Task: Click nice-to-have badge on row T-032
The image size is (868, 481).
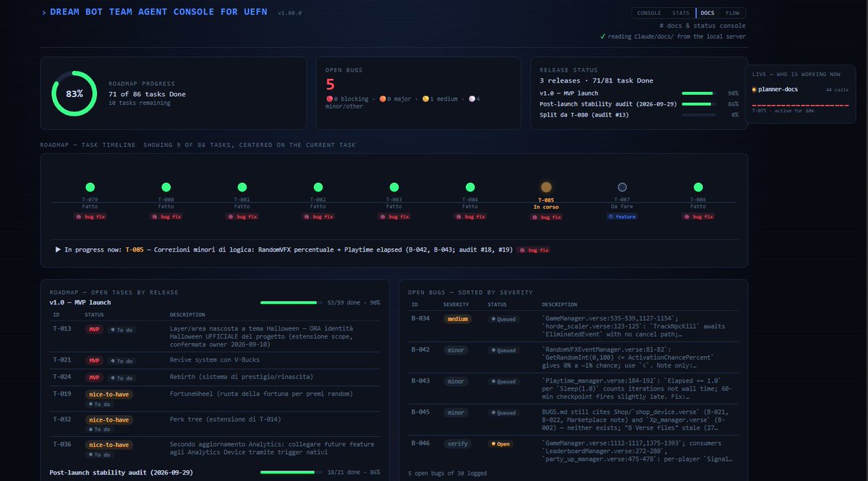Action: (109, 420)
